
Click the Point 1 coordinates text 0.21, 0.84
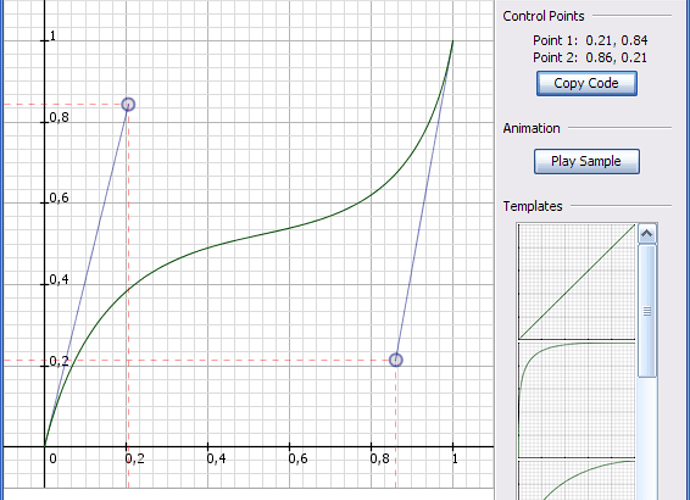617,40
